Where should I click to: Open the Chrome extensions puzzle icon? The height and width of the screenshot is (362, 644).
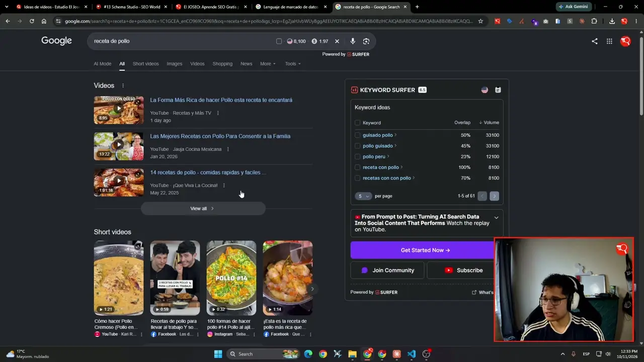click(594, 21)
